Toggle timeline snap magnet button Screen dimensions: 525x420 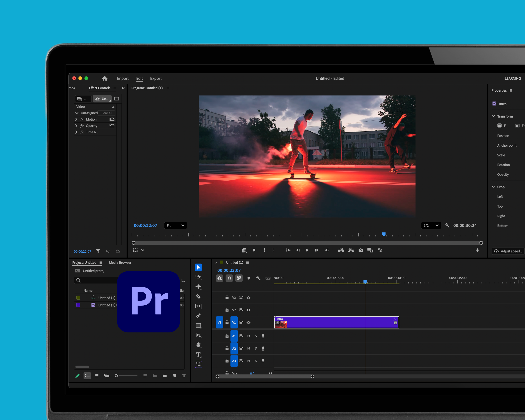click(x=229, y=278)
